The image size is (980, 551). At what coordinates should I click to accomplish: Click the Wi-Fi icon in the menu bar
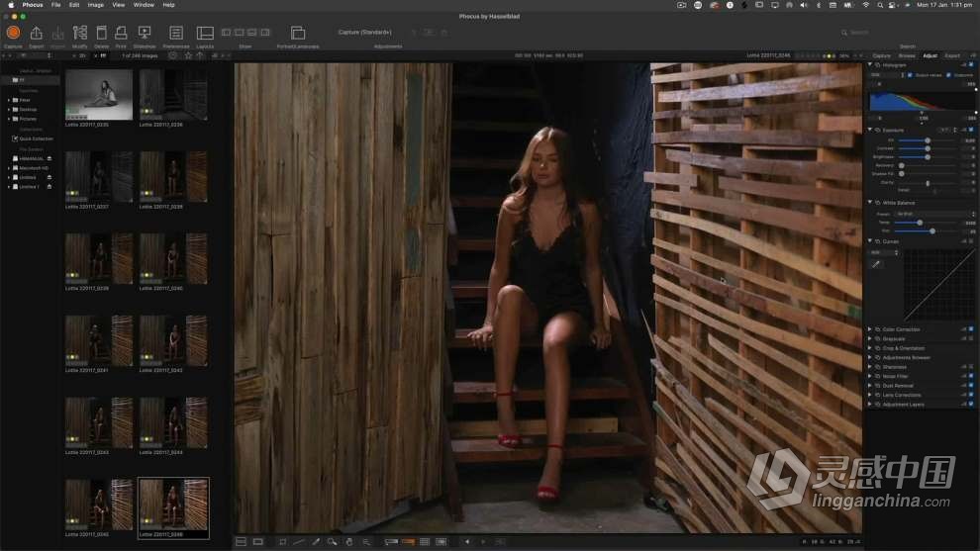click(x=865, y=5)
